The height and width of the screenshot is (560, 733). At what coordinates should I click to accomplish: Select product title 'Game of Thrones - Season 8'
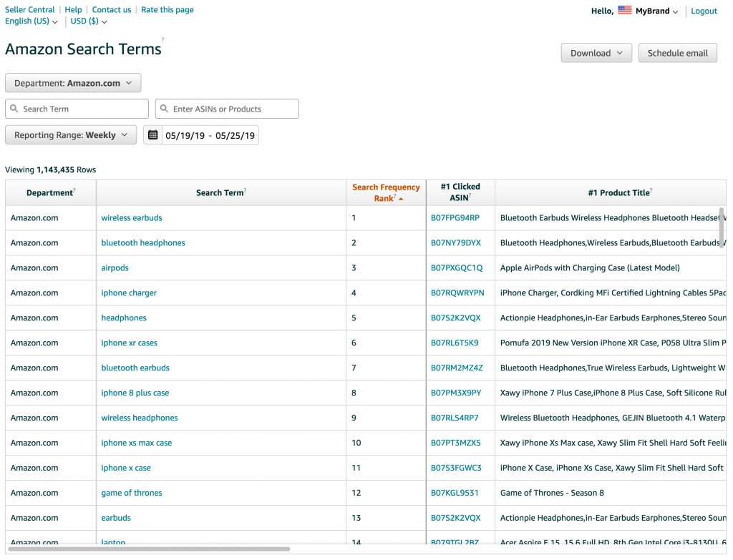(x=552, y=492)
